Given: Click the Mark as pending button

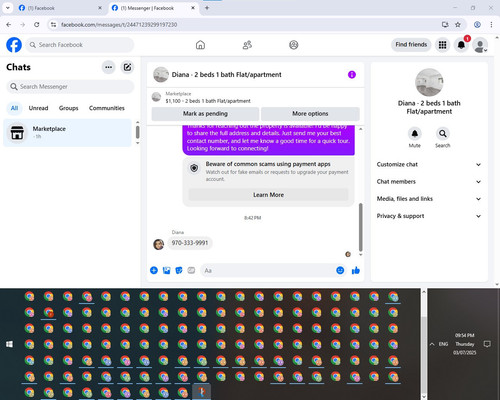Looking at the screenshot, I should (205, 114).
